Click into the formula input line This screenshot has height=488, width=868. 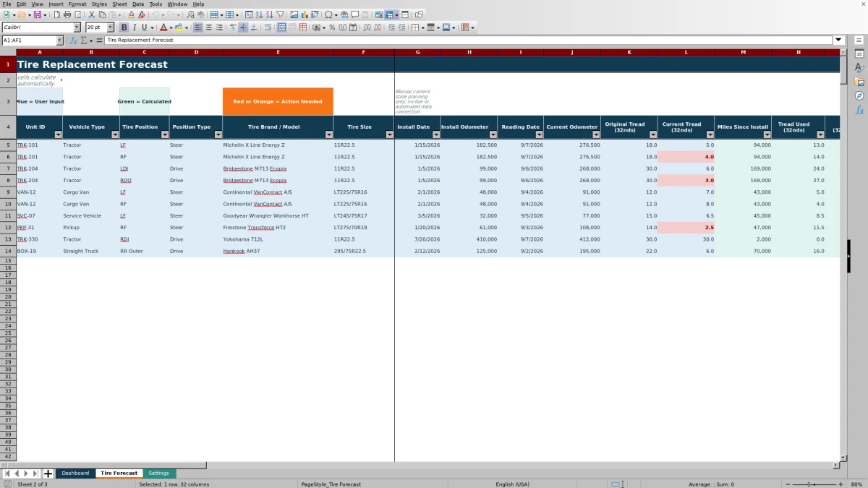coord(469,40)
